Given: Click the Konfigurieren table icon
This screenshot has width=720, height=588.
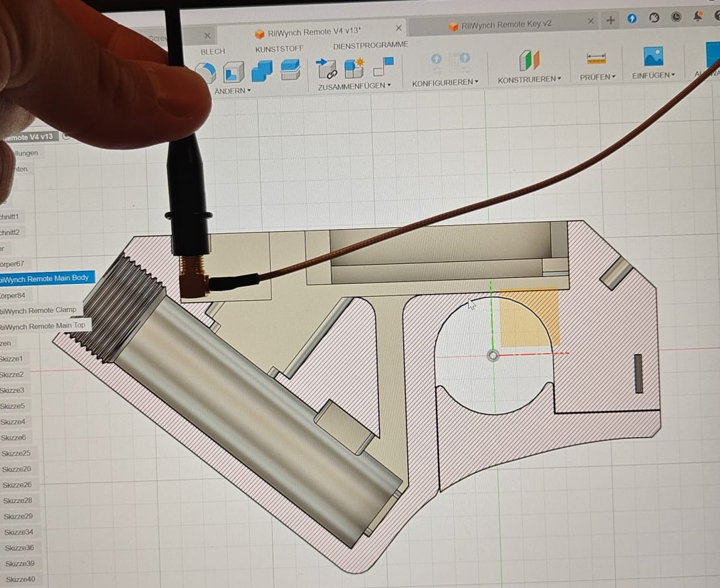Looking at the screenshot, I should [x=459, y=61].
